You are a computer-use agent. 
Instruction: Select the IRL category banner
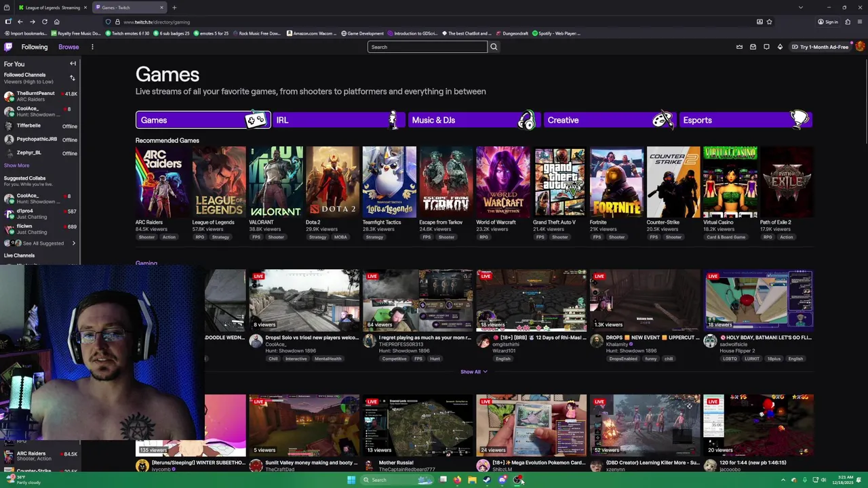click(x=338, y=120)
